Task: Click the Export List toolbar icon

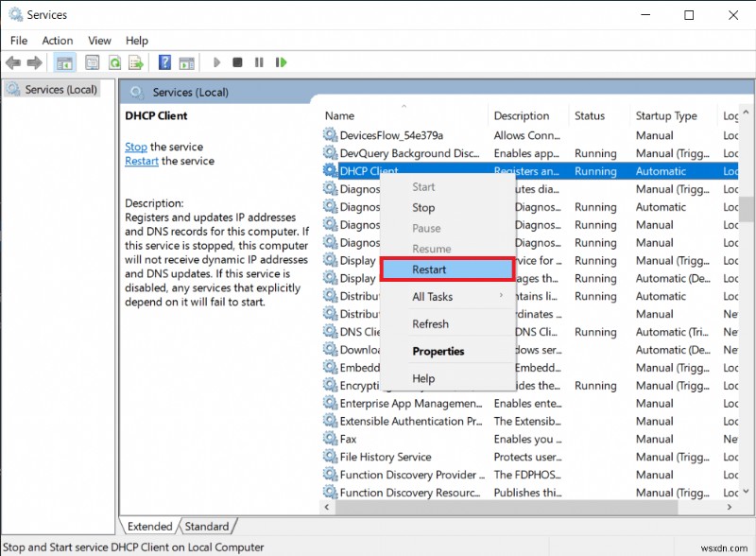Action: point(136,62)
